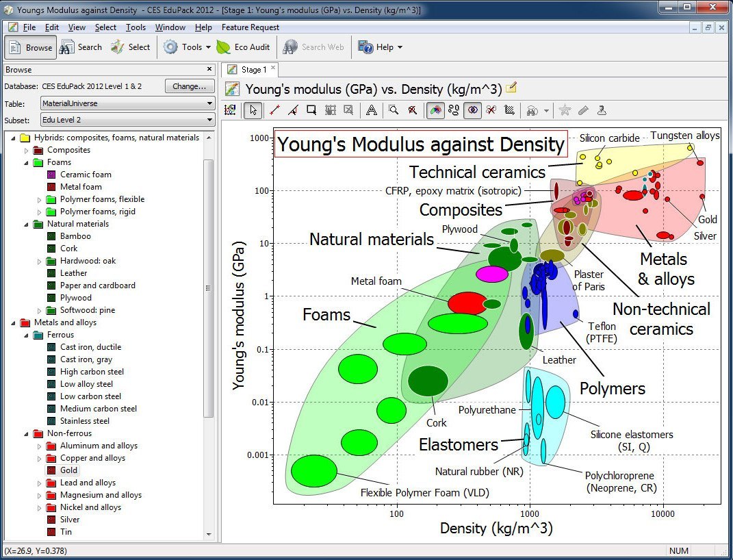The width and height of the screenshot is (733, 560).
Task: Click the notes pencil icon beside chart title
Action: pos(511,87)
